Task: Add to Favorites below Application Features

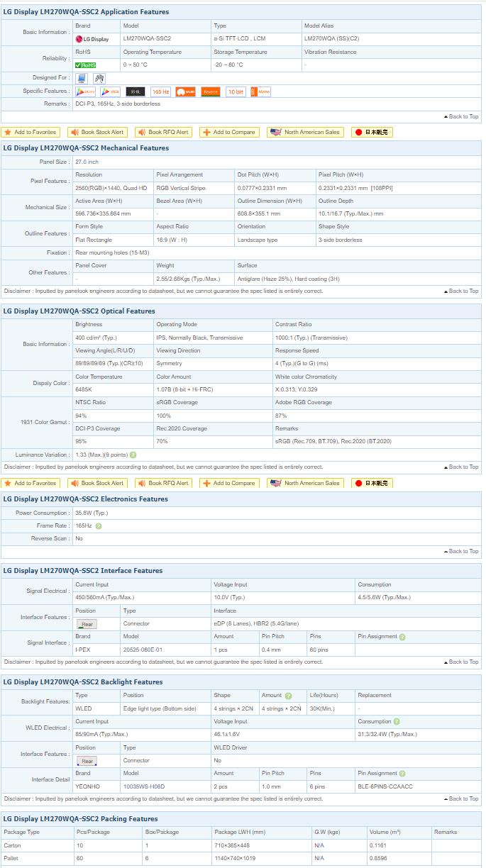Action: (30, 132)
